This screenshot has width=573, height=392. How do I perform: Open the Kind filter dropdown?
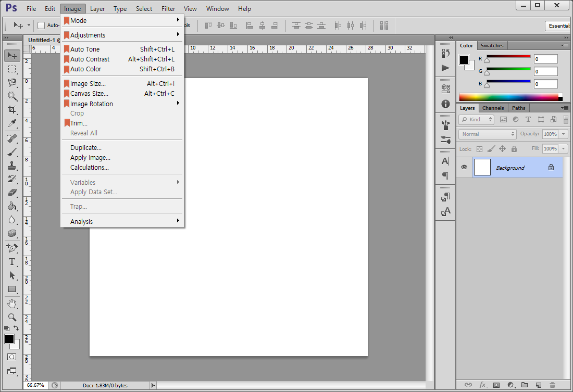(x=477, y=119)
